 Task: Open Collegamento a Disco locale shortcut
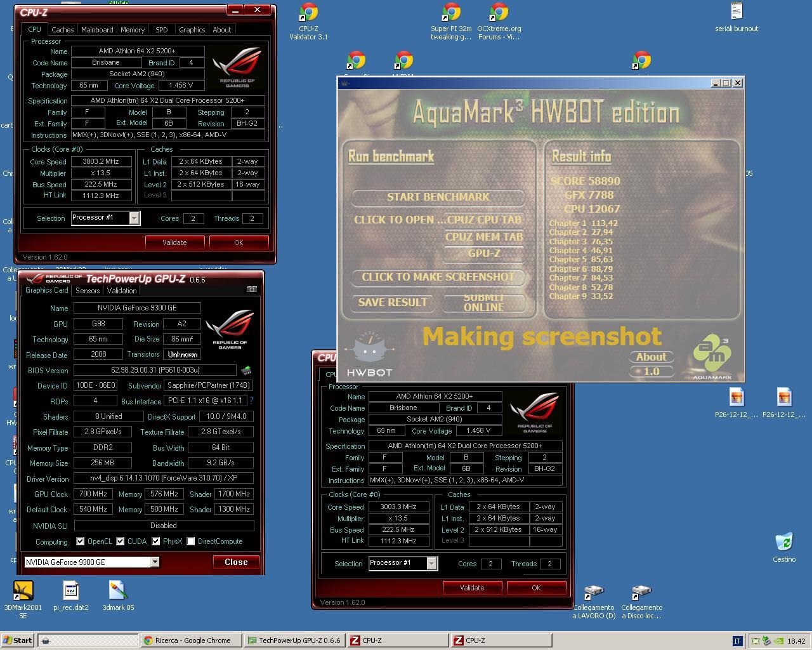(641, 602)
